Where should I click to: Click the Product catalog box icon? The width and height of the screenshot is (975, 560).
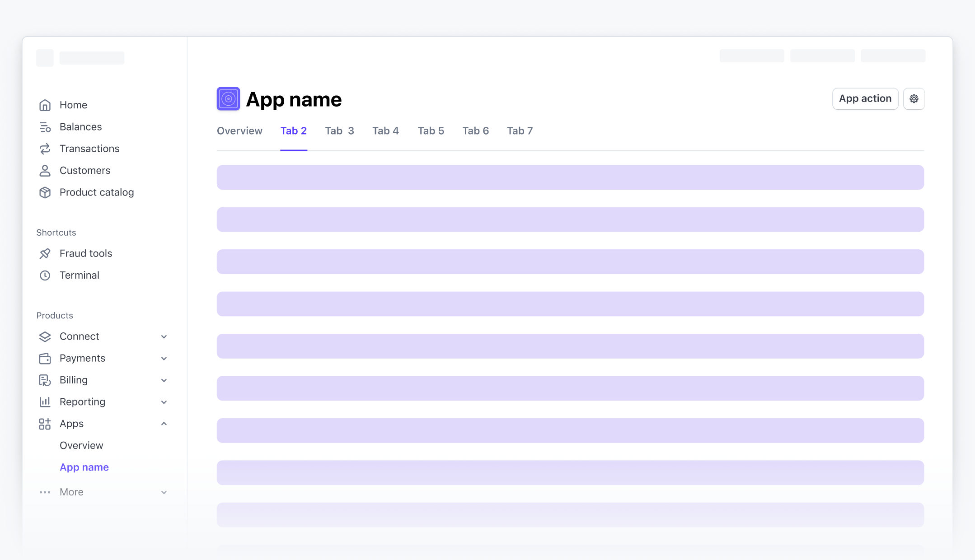tap(45, 192)
